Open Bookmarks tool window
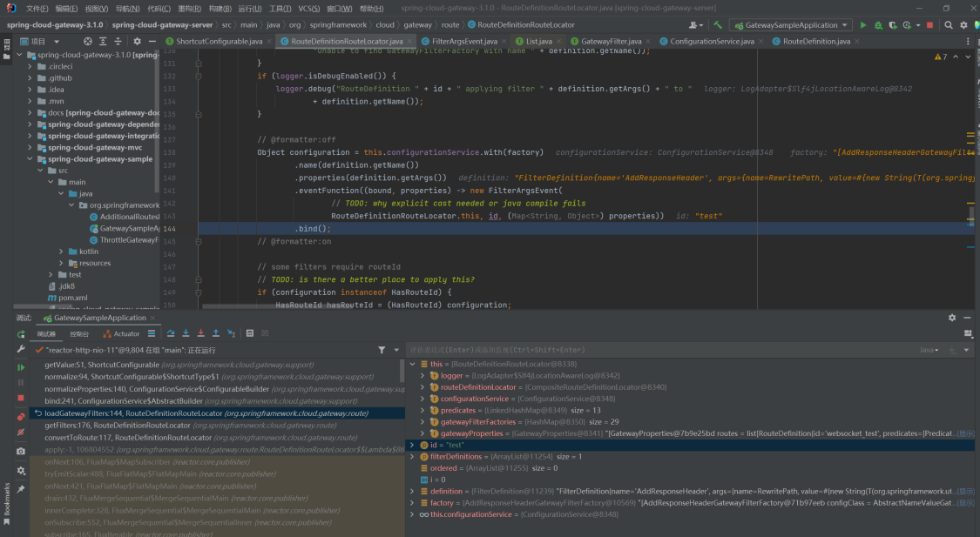Screen dimensions: 980x537 [7, 503]
